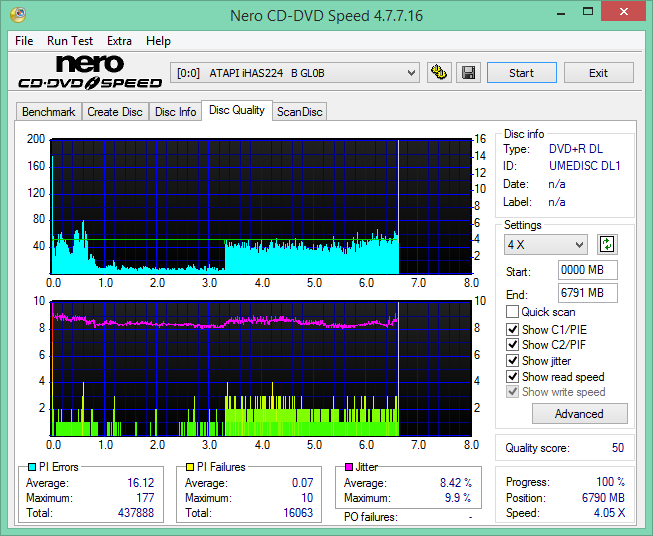Open the Run Test menu
This screenshot has width=653, height=536.
(70, 41)
